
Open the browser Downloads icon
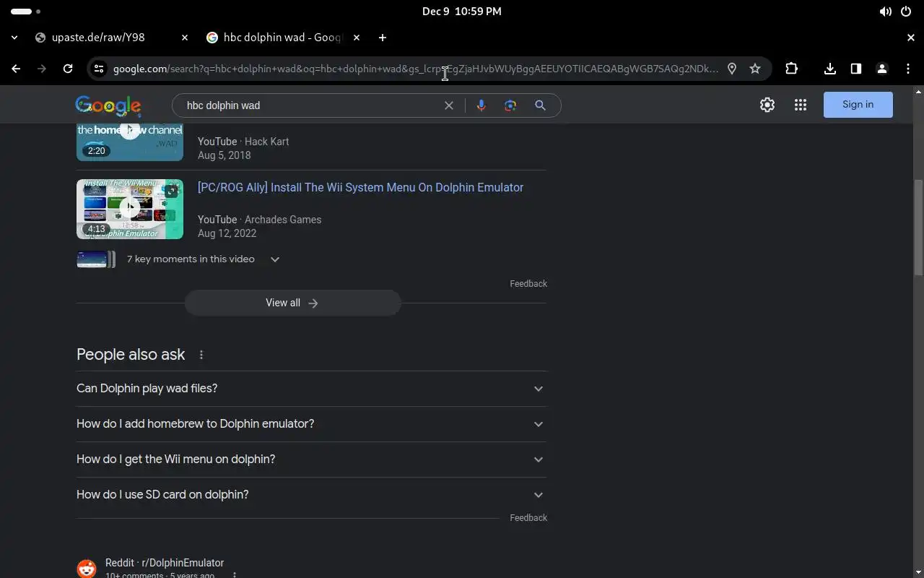[830, 69]
